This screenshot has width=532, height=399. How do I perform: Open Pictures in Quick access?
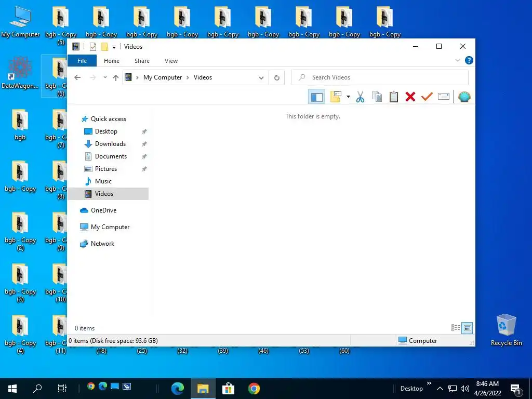pos(106,169)
